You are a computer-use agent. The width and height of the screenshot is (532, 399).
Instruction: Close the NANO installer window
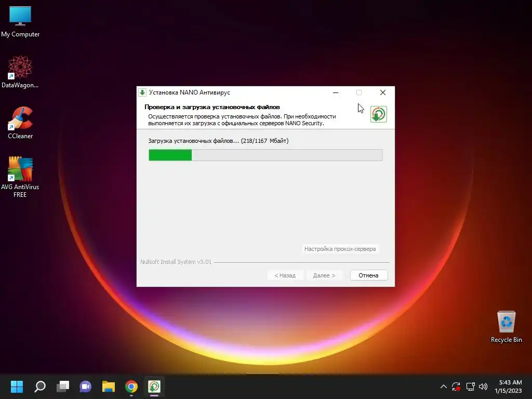pyautogui.click(x=383, y=92)
